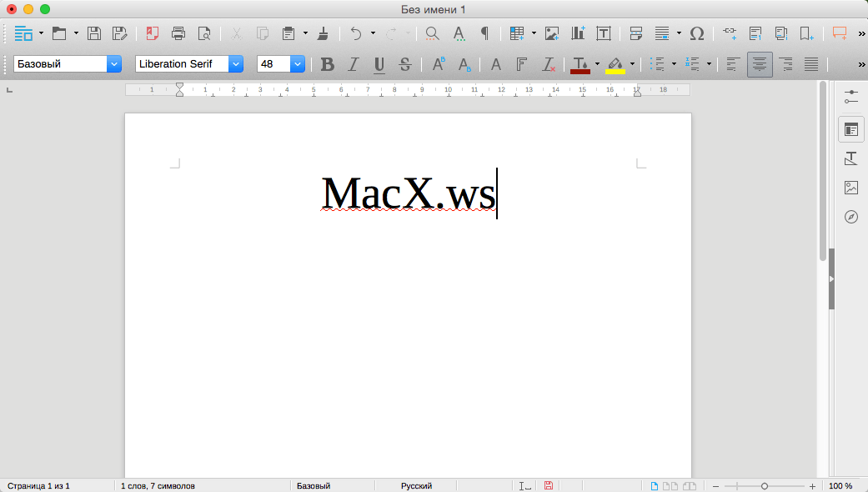This screenshot has width=868, height=492.
Task: Toggle strikethrough formatting
Action: point(405,64)
